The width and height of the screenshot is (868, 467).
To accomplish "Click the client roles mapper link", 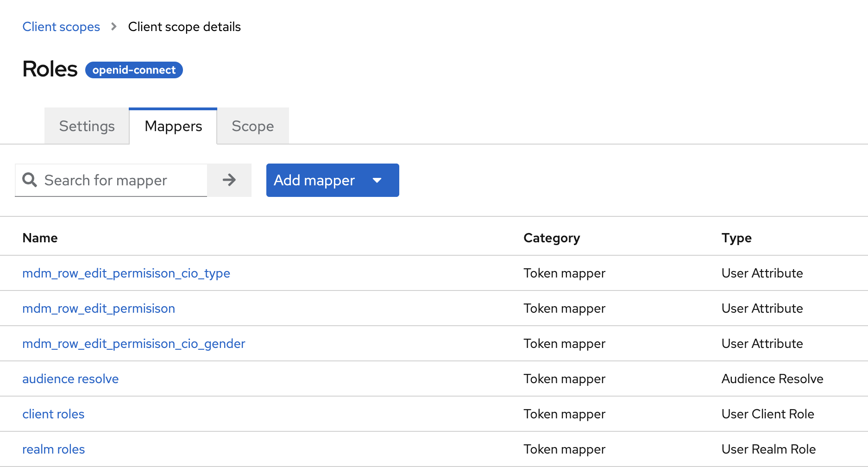I will tap(53, 414).
